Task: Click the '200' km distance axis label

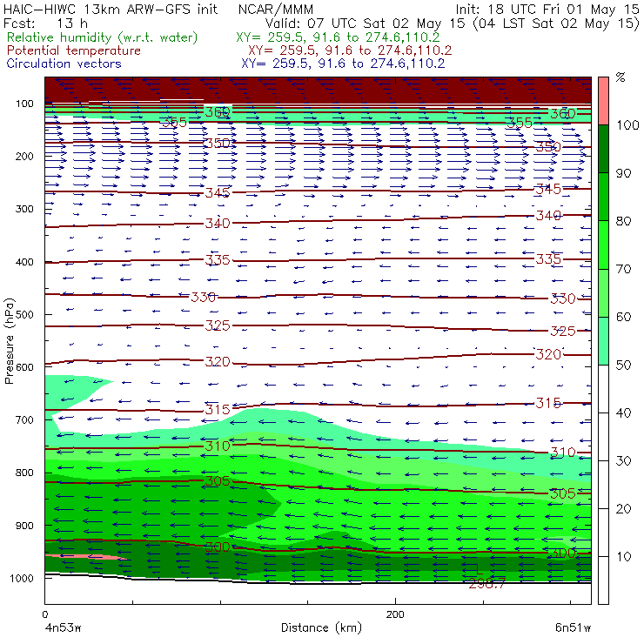Action: click(395, 614)
